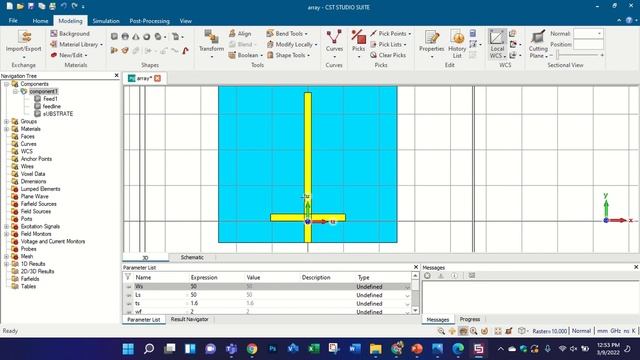The image size is (640, 360).
Task: Click the zoom out icon in status bar
Action: 441,331
